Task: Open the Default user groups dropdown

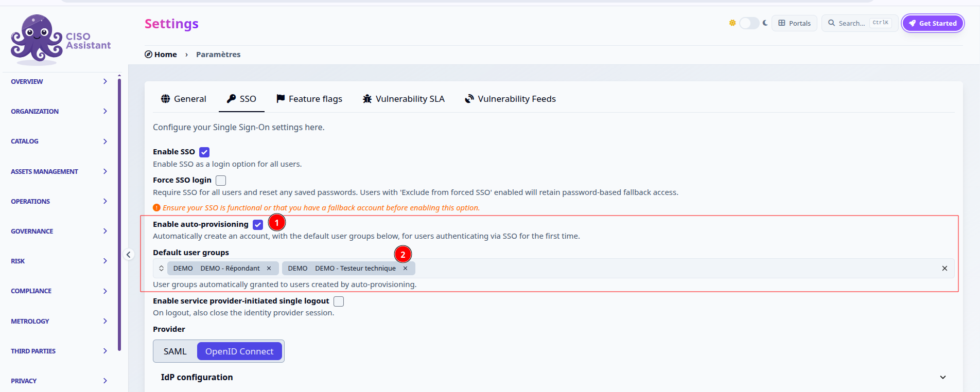Action: pyautogui.click(x=161, y=269)
